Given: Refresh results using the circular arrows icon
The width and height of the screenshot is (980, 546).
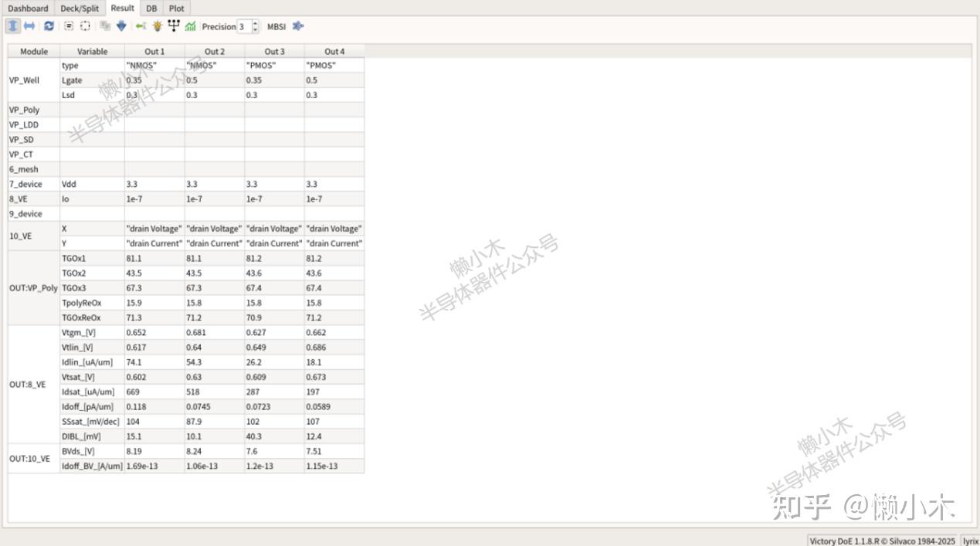Looking at the screenshot, I should [49, 25].
